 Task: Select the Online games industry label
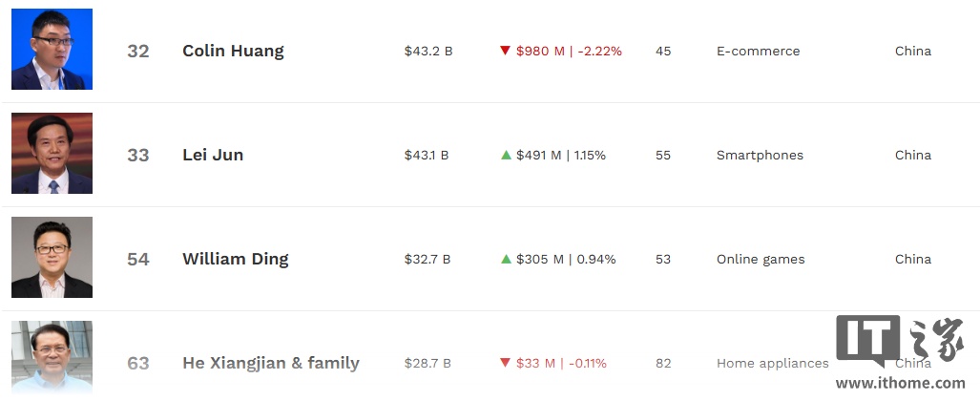coord(761,260)
